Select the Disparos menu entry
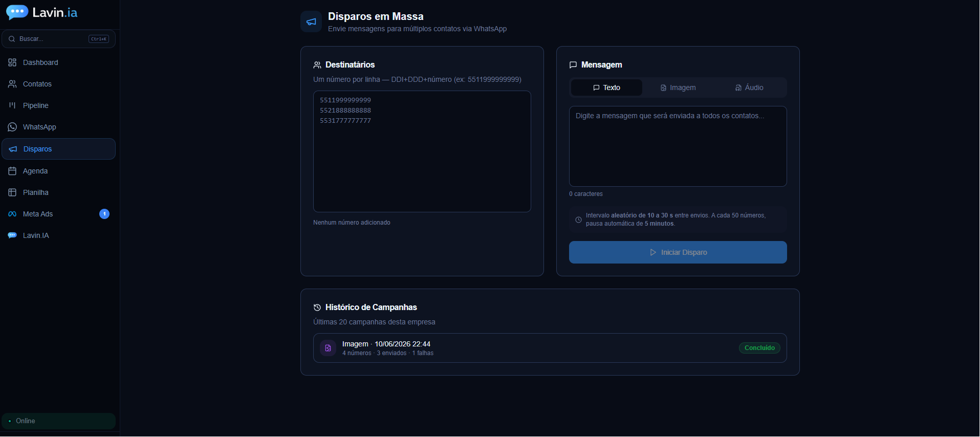Image resolution: width=980 pixels, height=437 pixels. point(58,149)
